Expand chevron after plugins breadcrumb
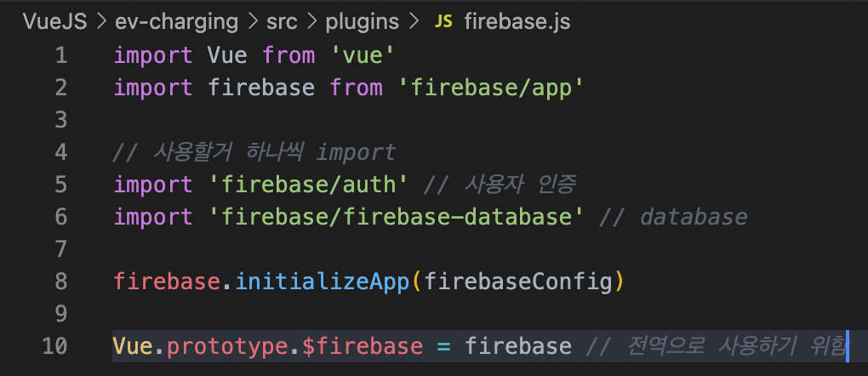The image size is (868, 376). pos(413,22)
